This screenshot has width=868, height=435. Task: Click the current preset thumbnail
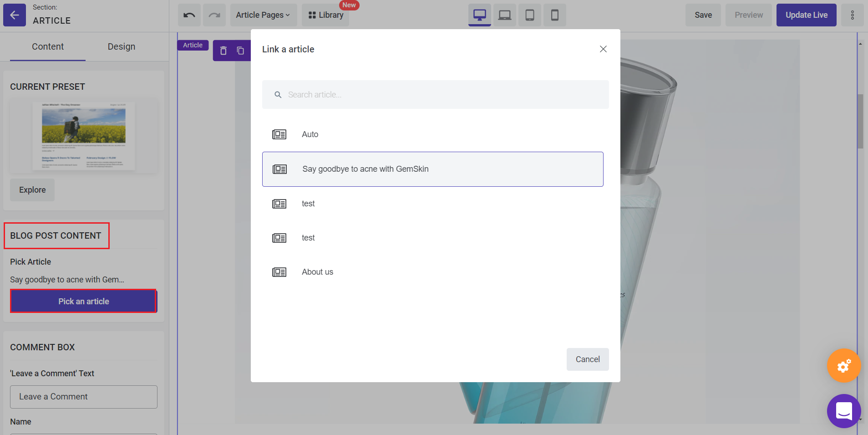point(84,136)
